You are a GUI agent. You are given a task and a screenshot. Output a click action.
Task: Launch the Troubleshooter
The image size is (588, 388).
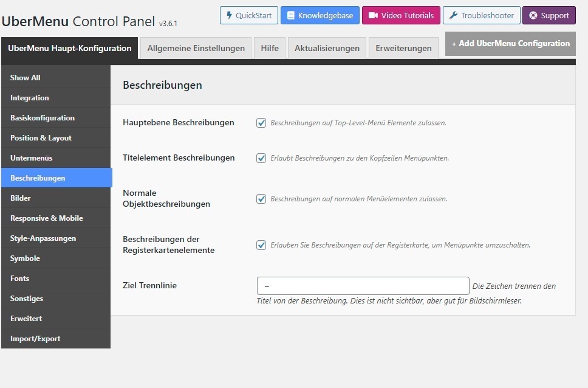click(x=482, y=15)
